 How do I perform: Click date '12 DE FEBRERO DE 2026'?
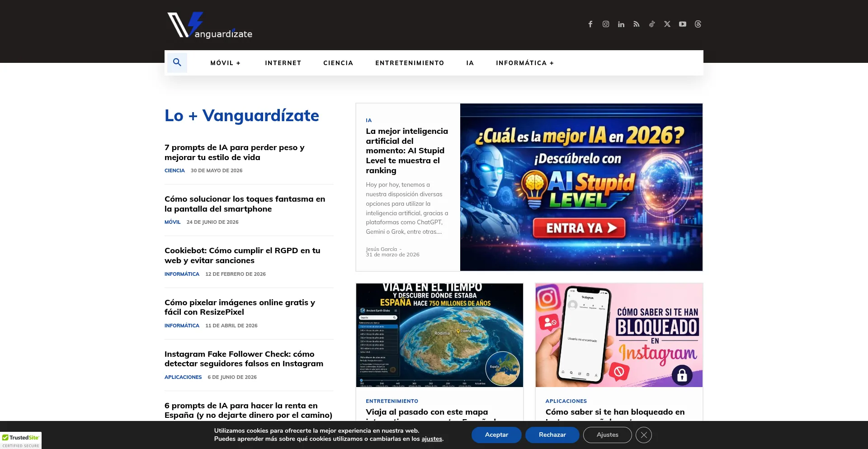(x=236, y=274)
